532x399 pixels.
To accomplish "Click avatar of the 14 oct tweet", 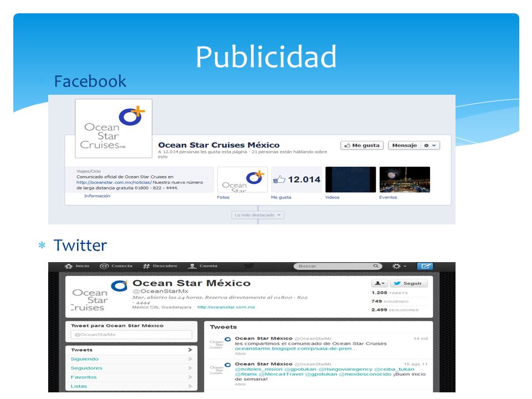I will point(220,343).
